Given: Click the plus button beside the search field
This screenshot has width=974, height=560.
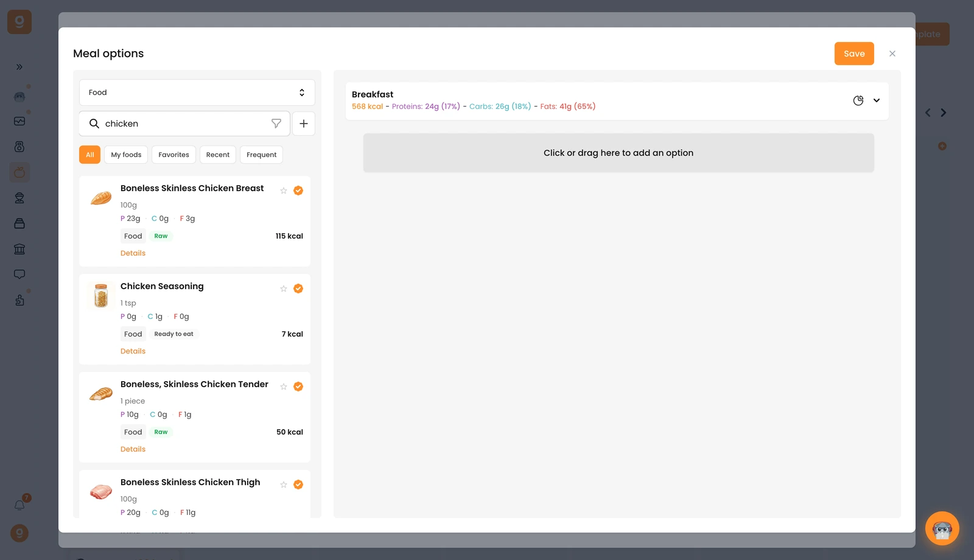Looking at the screenshot, I should click(x=304, y=124).
